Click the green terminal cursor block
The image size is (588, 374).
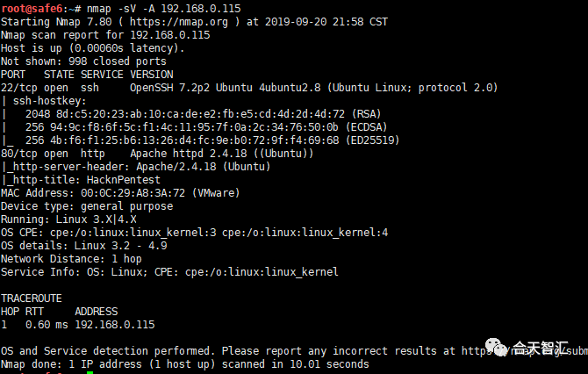90,372
